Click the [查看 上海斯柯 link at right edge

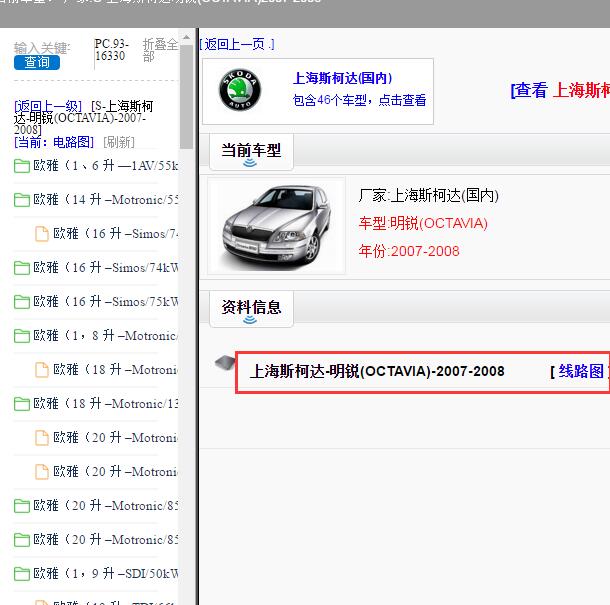pos(560,90)
